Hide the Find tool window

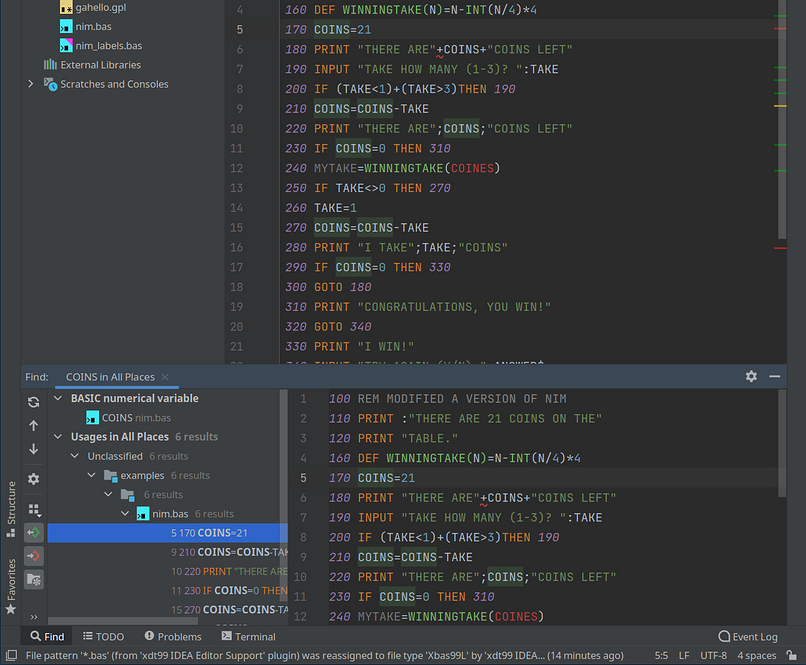coord(775,376)
